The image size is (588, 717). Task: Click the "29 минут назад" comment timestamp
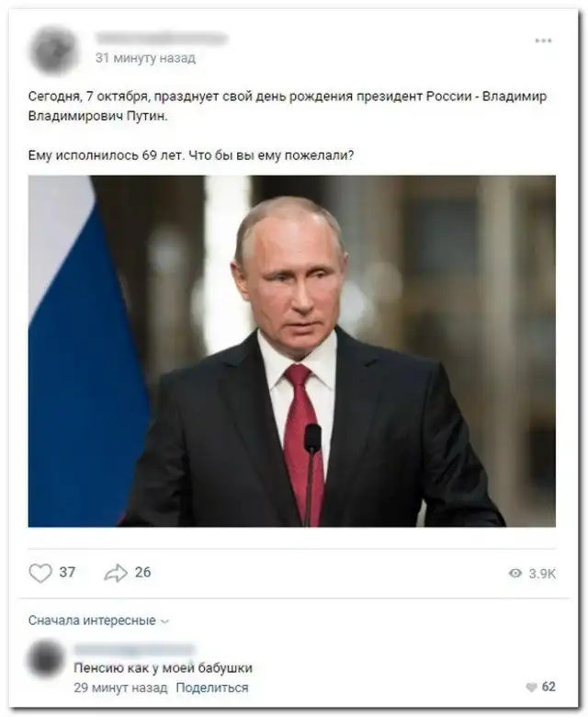[x=120, y=688]
